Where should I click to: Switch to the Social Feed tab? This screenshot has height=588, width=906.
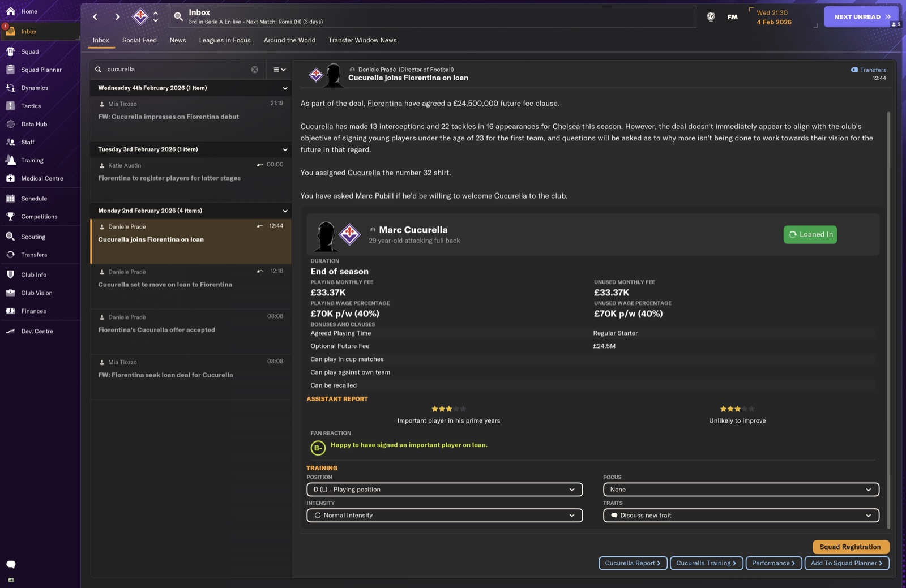139,40
